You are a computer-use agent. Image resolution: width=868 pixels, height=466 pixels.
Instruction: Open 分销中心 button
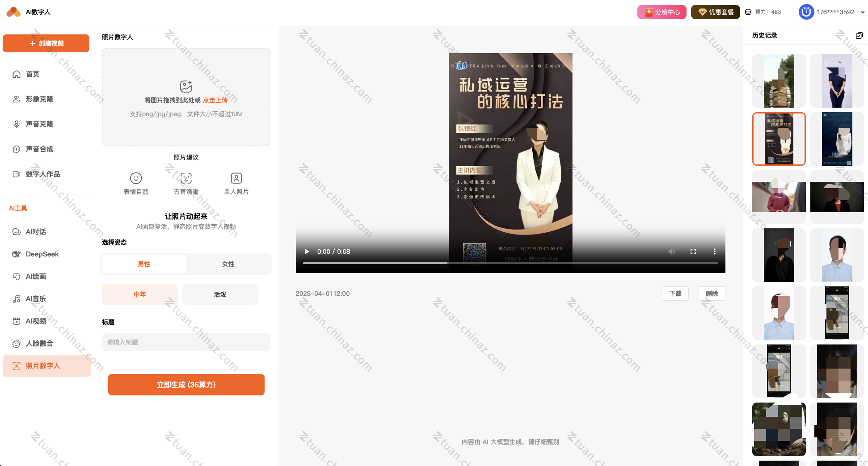coord(662,12)
